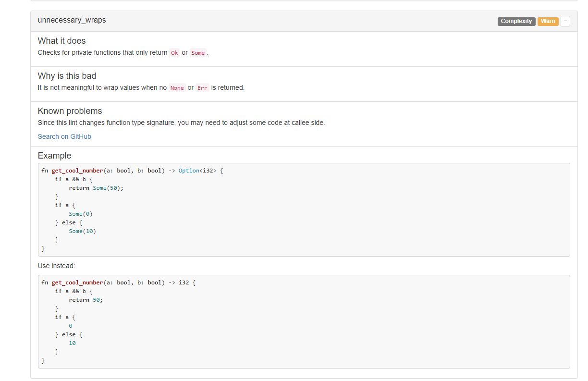
Task: Collapse the unnecessary_wraps lint panel
Action: pos(565,21)
